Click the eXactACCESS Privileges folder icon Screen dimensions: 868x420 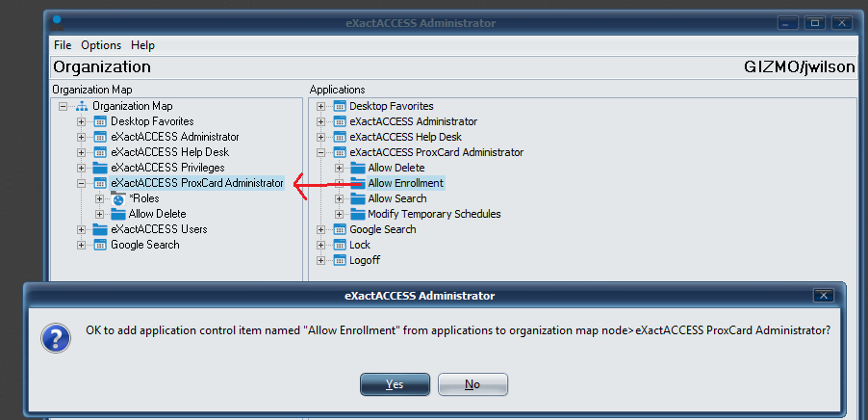point(100,168)
